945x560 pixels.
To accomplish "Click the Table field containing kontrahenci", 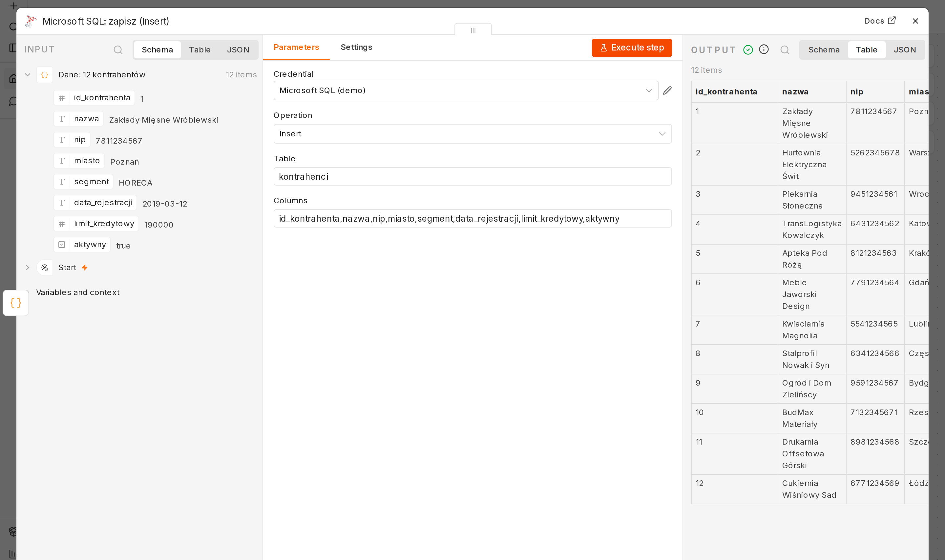I will point(472,177).
